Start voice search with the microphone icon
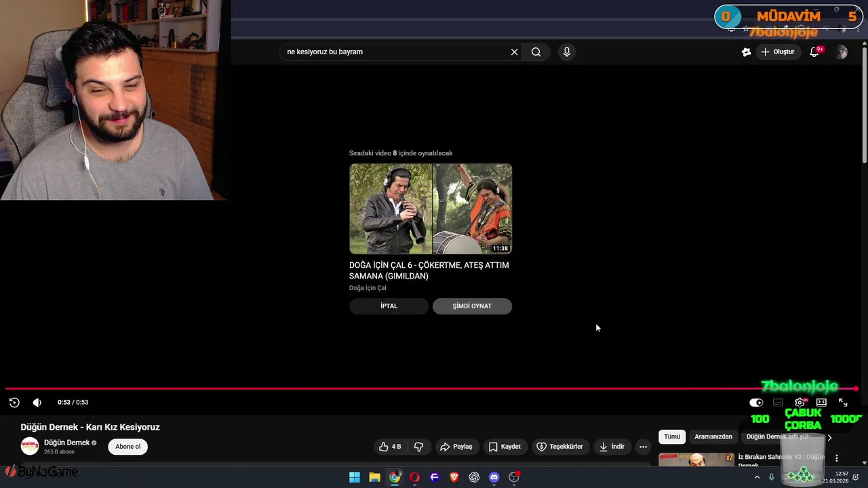The height and width of the screenshot is (488, 868). pyautogui.click(x=567, y=52)
